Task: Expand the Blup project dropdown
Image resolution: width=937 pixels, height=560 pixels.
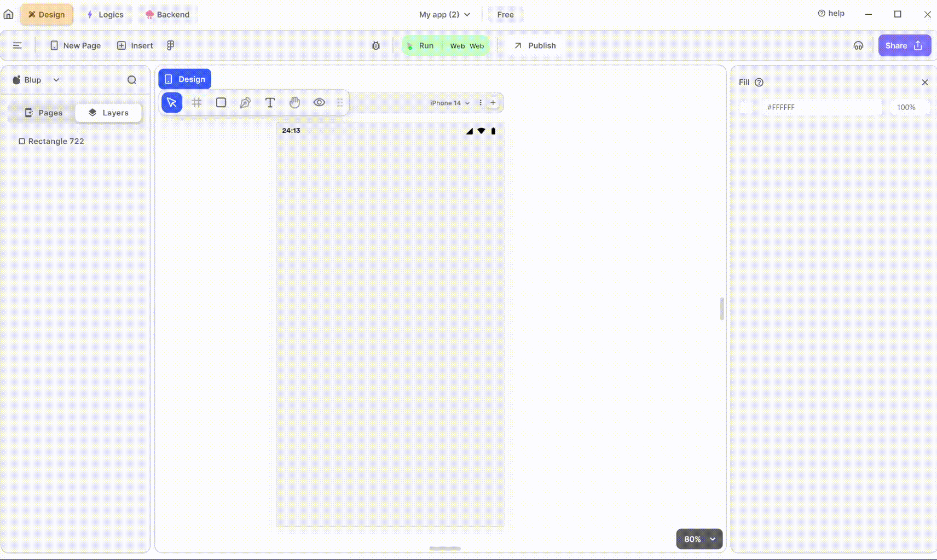Action: [x=36, y=79]
